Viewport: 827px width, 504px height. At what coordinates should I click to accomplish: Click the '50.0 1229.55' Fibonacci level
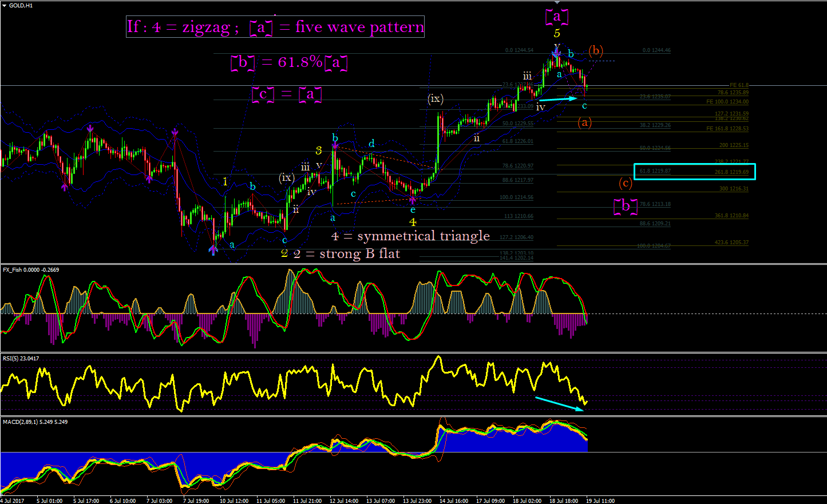click(x=518, y=124)
